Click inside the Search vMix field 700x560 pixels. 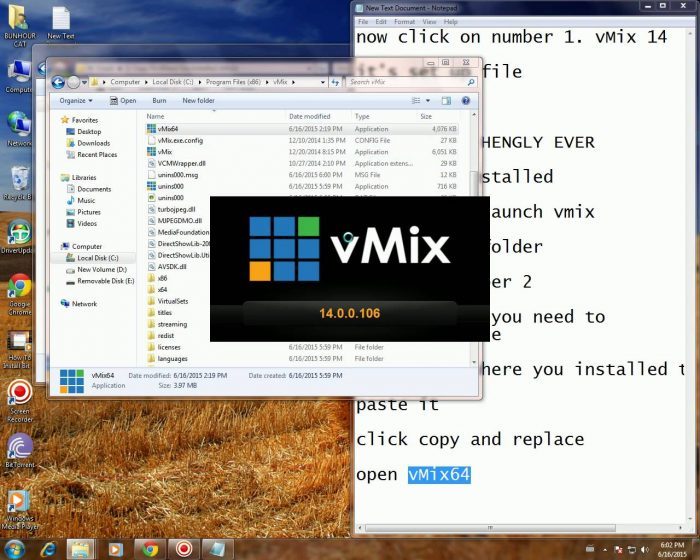click(406, 82)
